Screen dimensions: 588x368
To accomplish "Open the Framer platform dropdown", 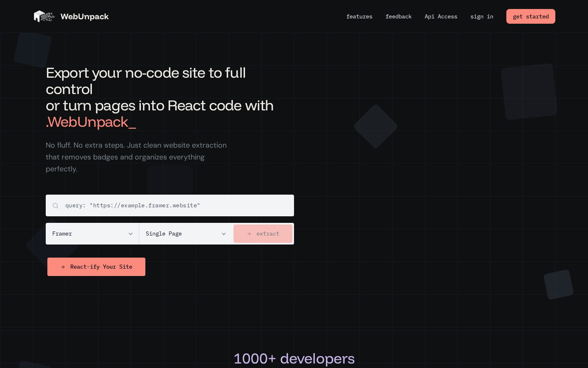I will point(92,233).
